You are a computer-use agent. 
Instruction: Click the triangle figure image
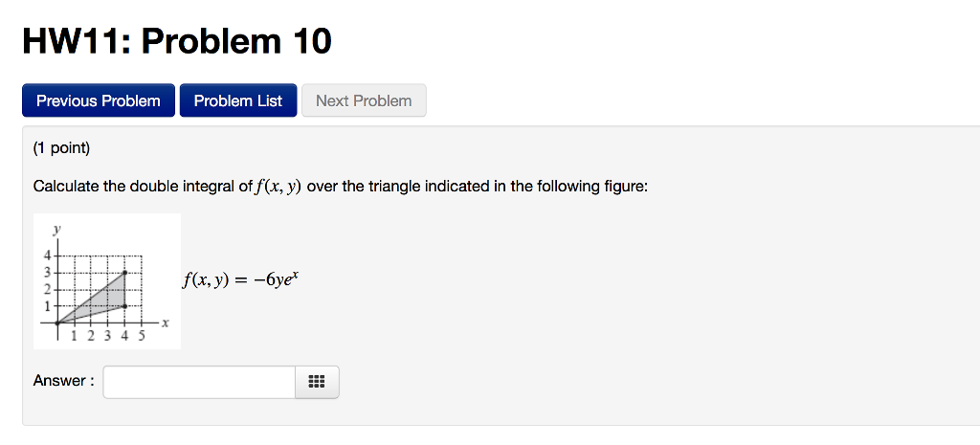(x=106, y=281)
